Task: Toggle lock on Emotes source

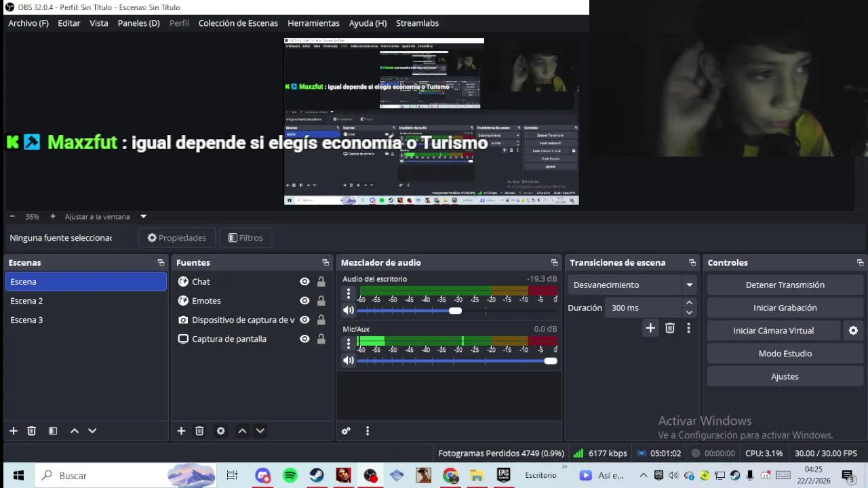Action: click(x=321, y=301)
